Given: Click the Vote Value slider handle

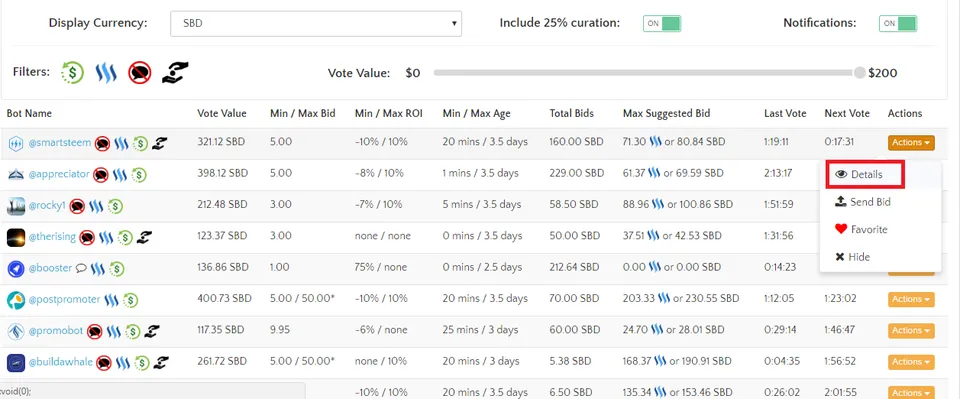Looking at the screenshot, I should (x=860, y=73).
